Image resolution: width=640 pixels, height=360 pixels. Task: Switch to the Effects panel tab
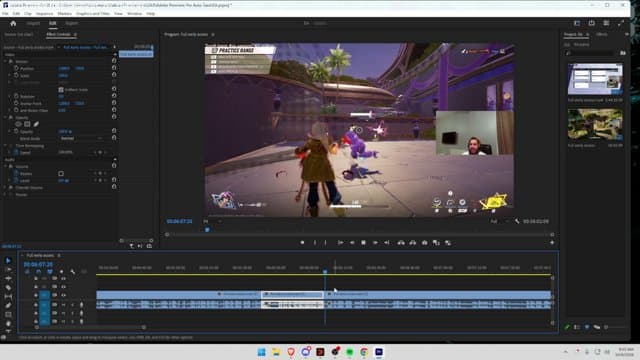click(x=602, y=34)
